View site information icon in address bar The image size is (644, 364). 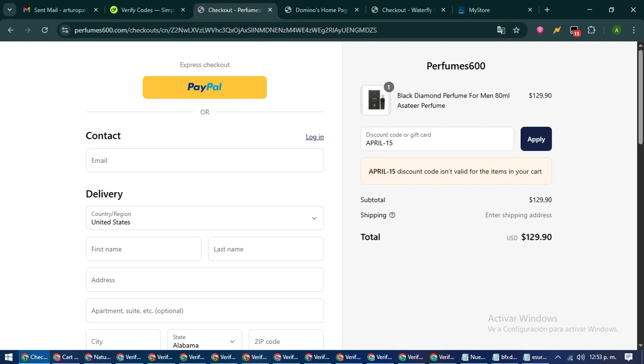pos(65,30)
